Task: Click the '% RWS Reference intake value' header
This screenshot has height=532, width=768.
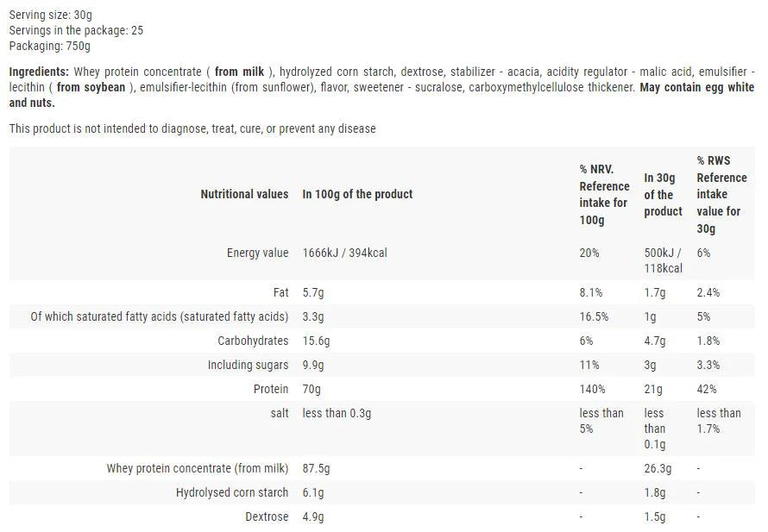Action: click(721, 194)
